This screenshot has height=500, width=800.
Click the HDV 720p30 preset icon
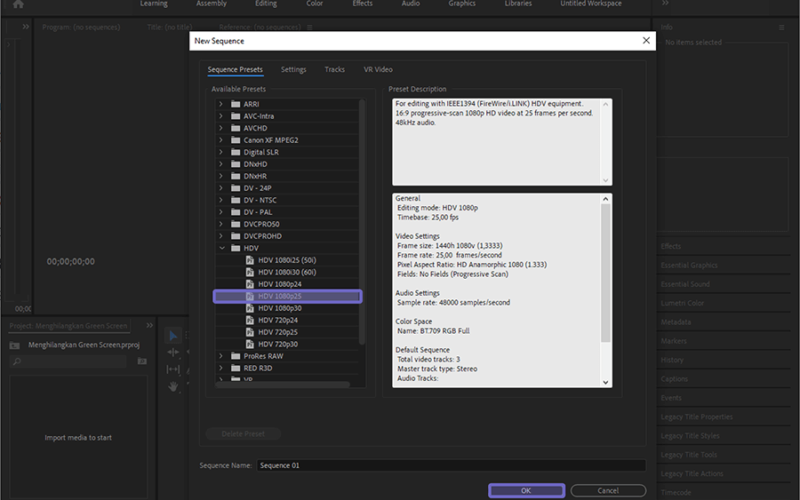[x=249, y=344]
